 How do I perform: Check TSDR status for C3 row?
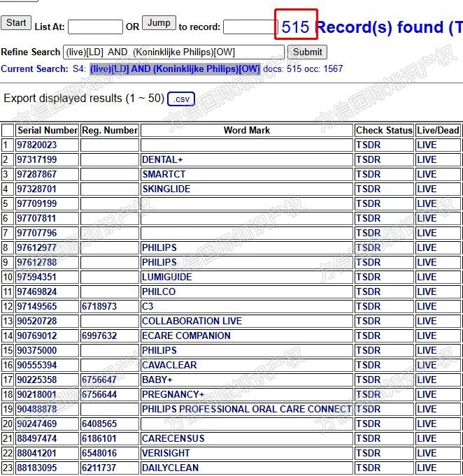pos(368,306)
